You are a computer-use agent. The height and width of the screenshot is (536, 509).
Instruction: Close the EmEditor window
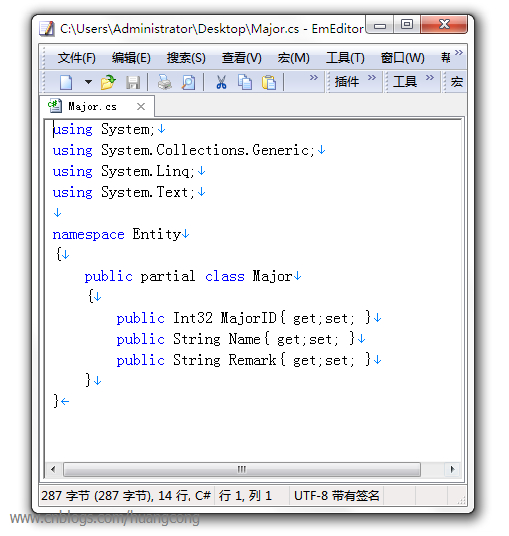pyautogui.click(x=444, y=25)
